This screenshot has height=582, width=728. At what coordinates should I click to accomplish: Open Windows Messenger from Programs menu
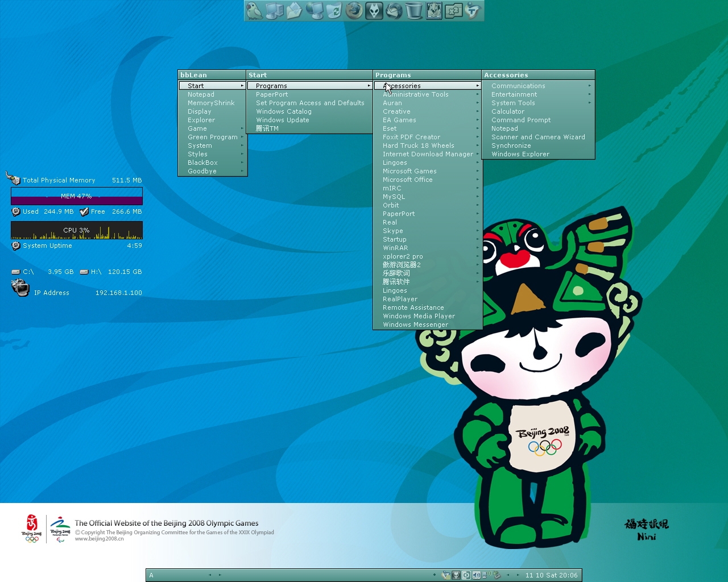click(427, 325)
